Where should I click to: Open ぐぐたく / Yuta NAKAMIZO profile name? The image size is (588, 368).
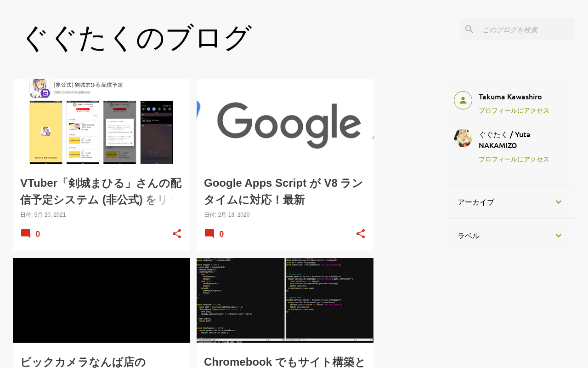pos(504,140)
